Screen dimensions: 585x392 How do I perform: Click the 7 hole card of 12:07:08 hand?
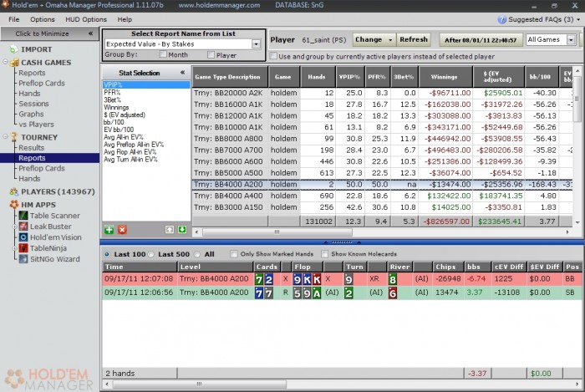(x=259, y=279)
